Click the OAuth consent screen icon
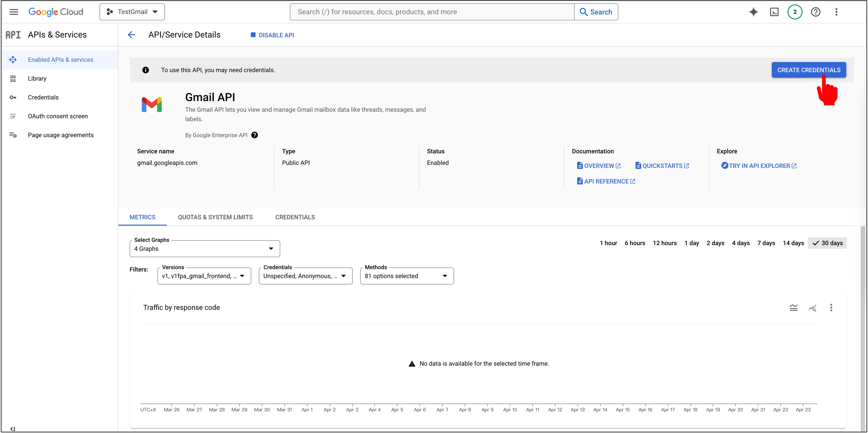Viewport: 868px width, 433px height. (x=13, y=116)
